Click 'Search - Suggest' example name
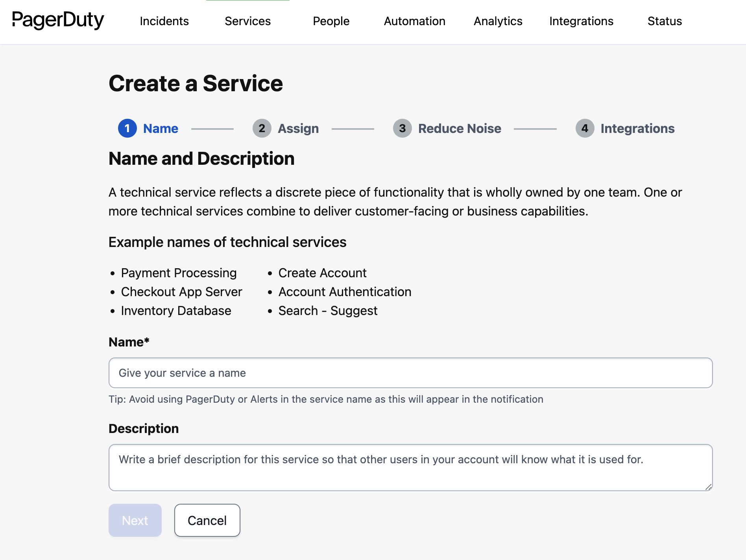The image size is (746, 560). click(328, 311)
